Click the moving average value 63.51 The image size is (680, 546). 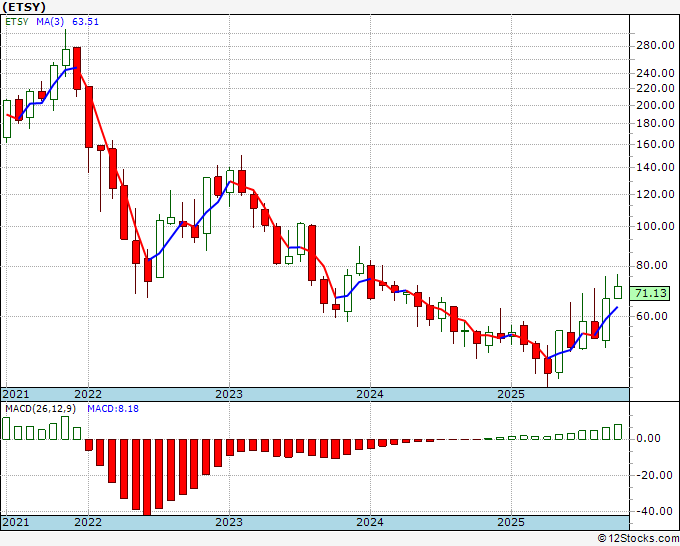click(x=85, y=21)
